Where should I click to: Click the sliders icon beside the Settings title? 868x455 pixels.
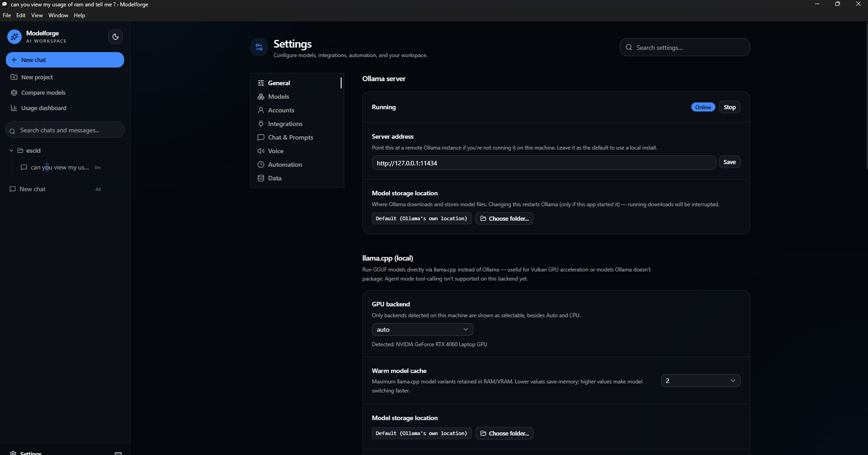[x=259, y=47]
